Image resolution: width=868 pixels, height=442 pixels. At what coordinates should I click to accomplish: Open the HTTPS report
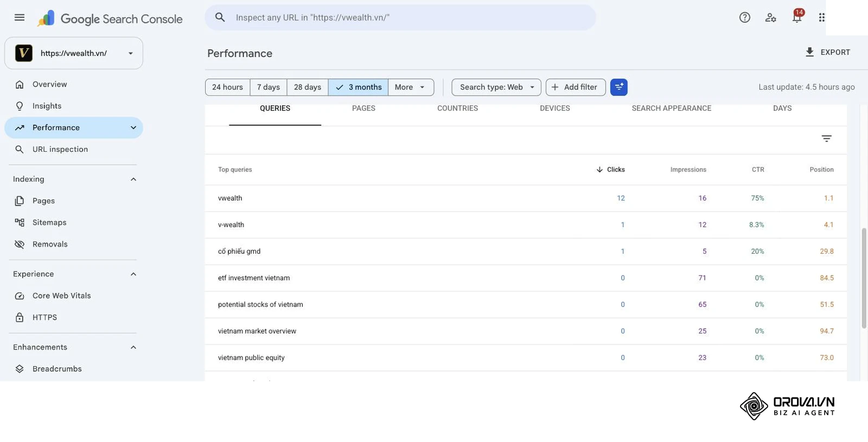coord(74,318)
